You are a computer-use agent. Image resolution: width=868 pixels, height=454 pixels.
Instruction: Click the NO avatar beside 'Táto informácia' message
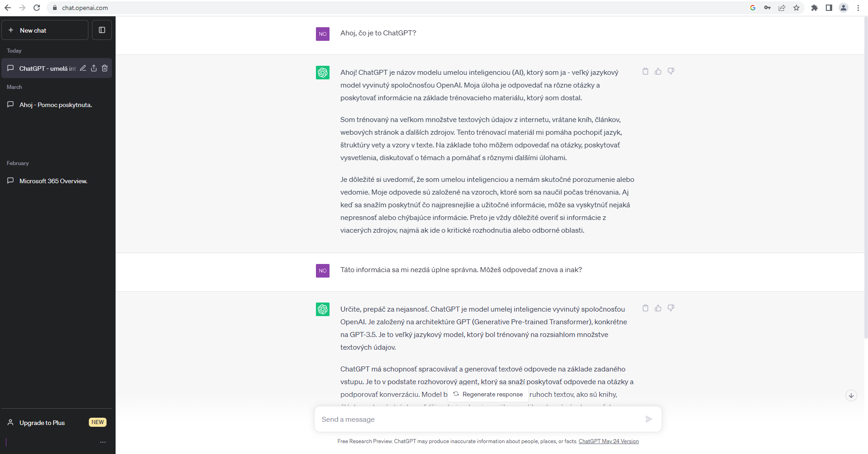click(323, 271)
